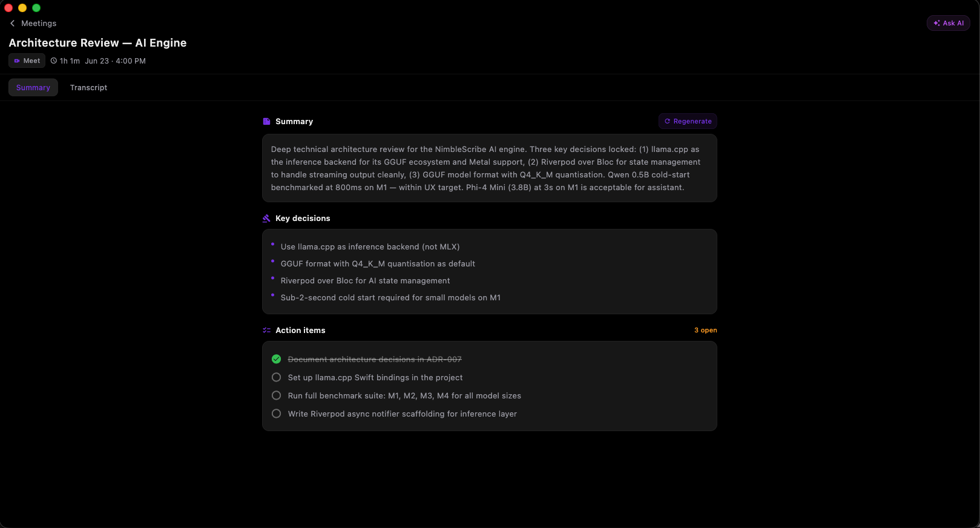This screenshot has height=528, width=980.
Task: Check off Set up llama.cpp Swift bindings
Action: tap(276, 377)
